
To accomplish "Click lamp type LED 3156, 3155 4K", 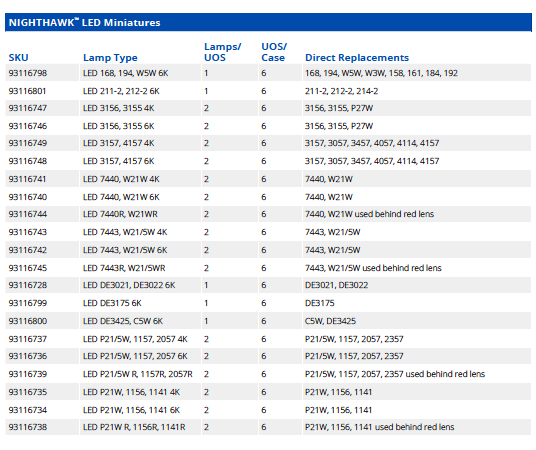I will (x=118, y=108).
